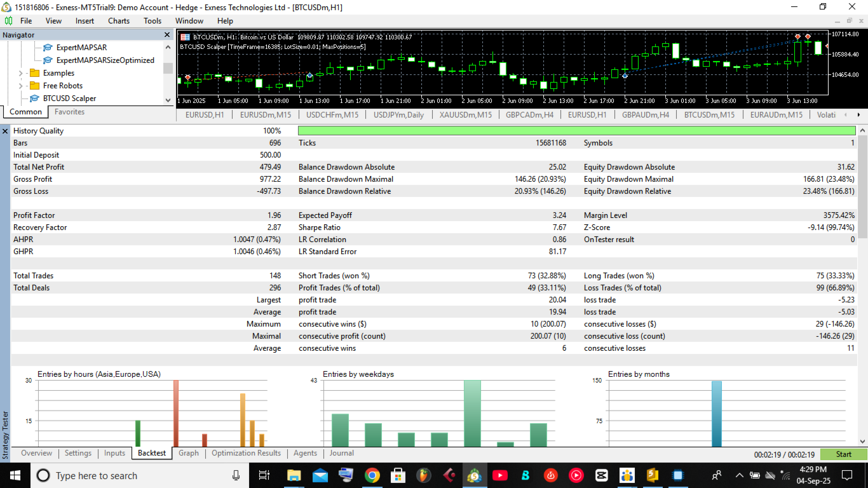Click the chart icon left of the File menu
This screenshot has width=868, height=488.
click(x=8, y=21)
